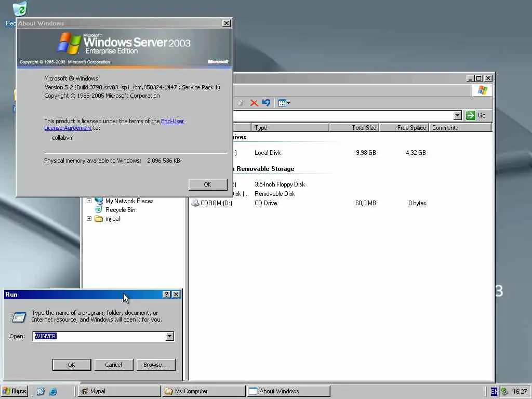Click the 16:27 system clock
Viewport: 532px width, 399px height.
coord(520,391)
